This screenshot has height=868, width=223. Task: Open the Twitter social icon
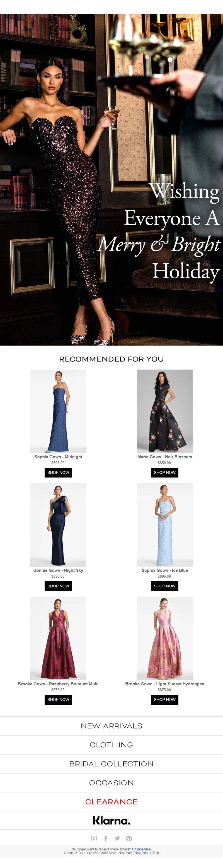(x=117, y=838)
